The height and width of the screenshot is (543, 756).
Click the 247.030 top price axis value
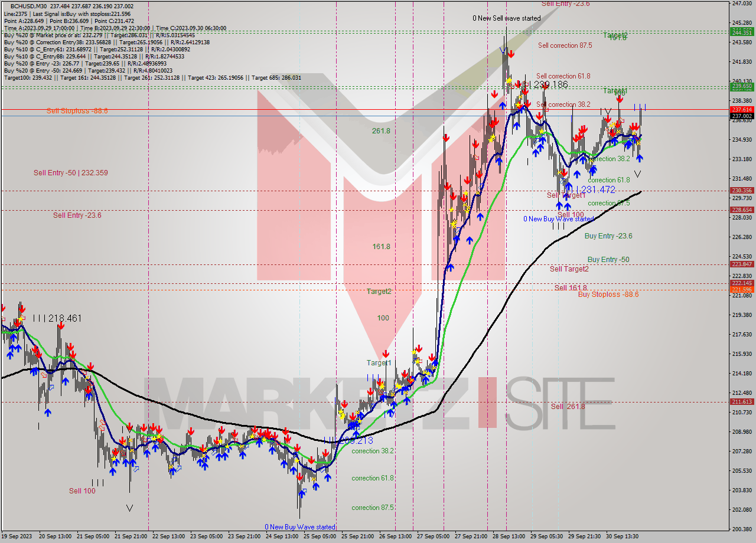742,4
